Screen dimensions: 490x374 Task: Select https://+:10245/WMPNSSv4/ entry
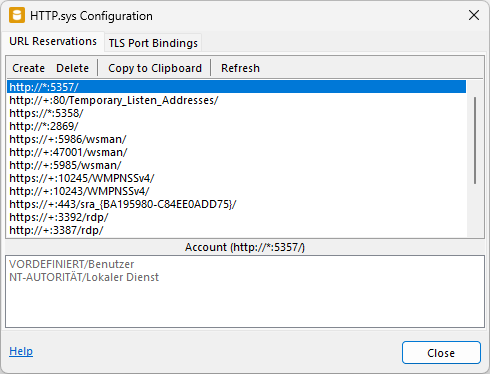coord(236,178)
